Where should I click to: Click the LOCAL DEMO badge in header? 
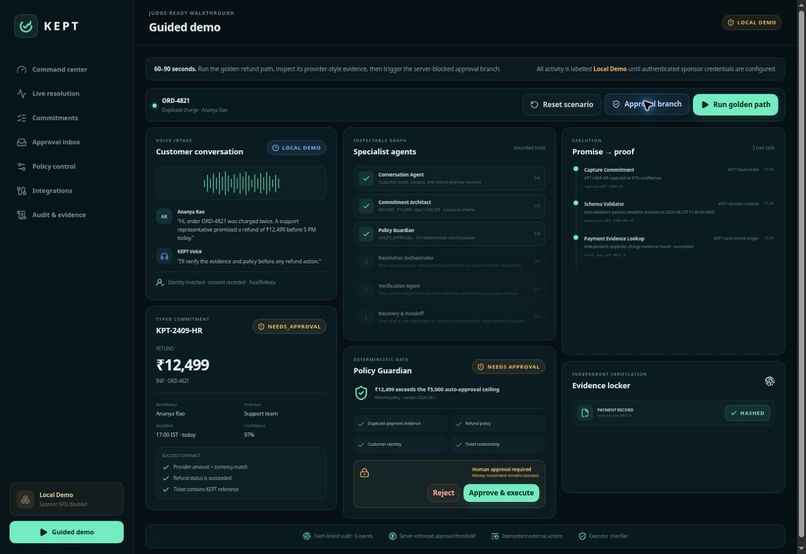[752, 23]
